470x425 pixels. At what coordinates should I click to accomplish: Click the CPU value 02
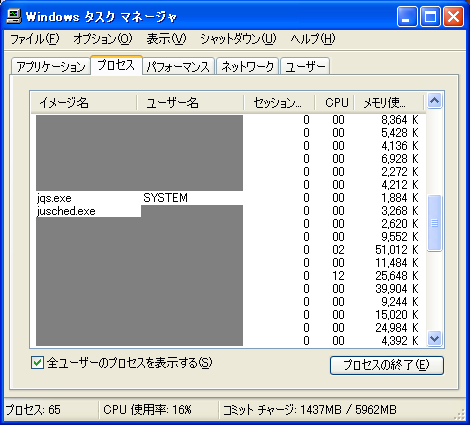click(x=338, y=250)
